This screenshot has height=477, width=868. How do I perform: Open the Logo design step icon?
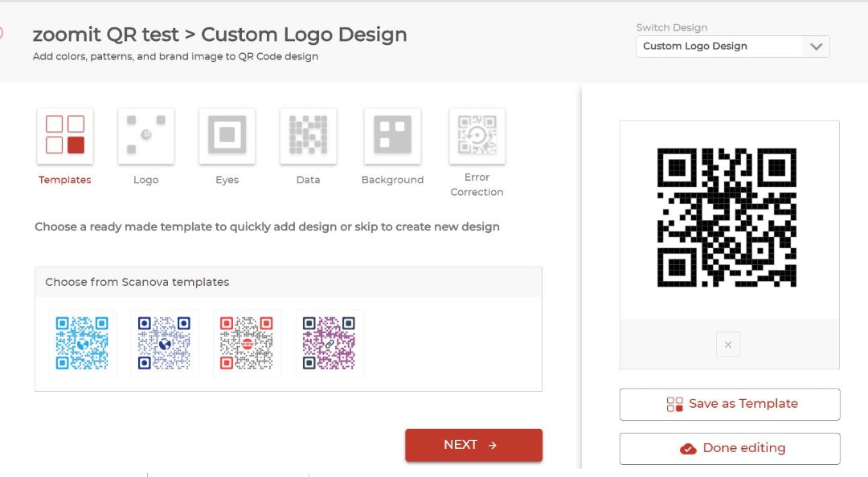(x=146, y=136)
